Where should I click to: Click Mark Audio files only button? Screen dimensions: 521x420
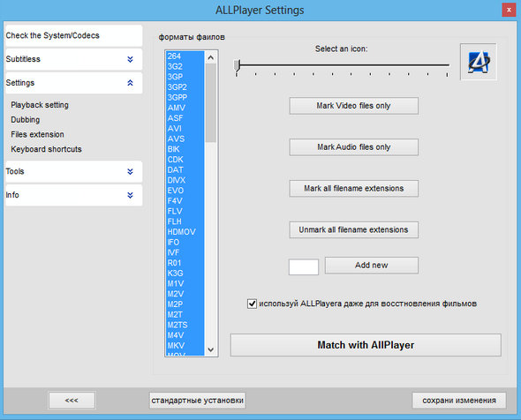[353, 147]
